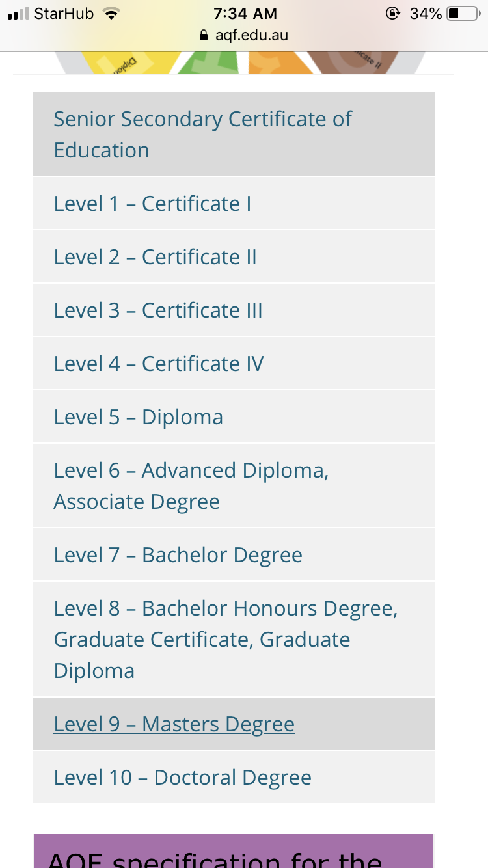488x868 pixels.
Task: Open Level 8 Bachelor Honours Degree item
Action: [x=225, y=639]
